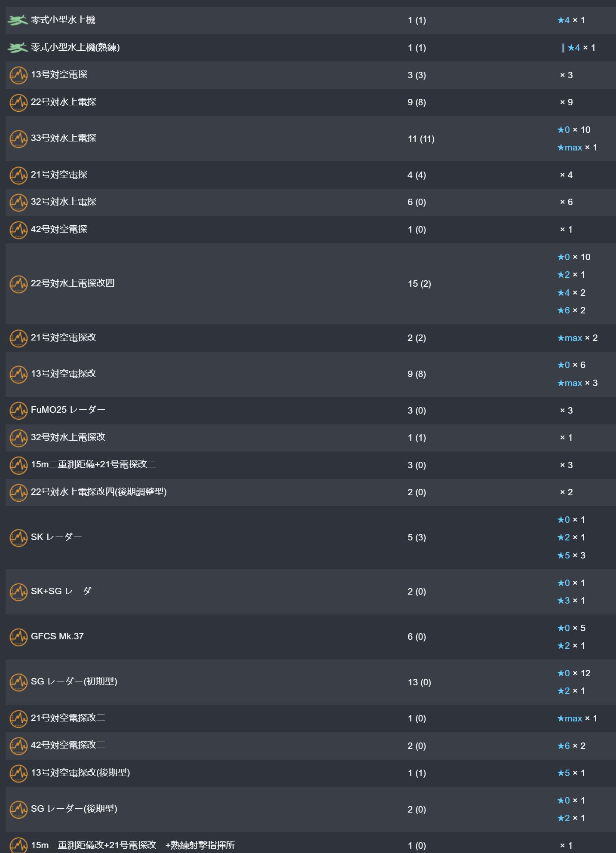Click the ★max × 1 label for 33号対水上電探
Screen dimensions: 616x853
(577, 147)
